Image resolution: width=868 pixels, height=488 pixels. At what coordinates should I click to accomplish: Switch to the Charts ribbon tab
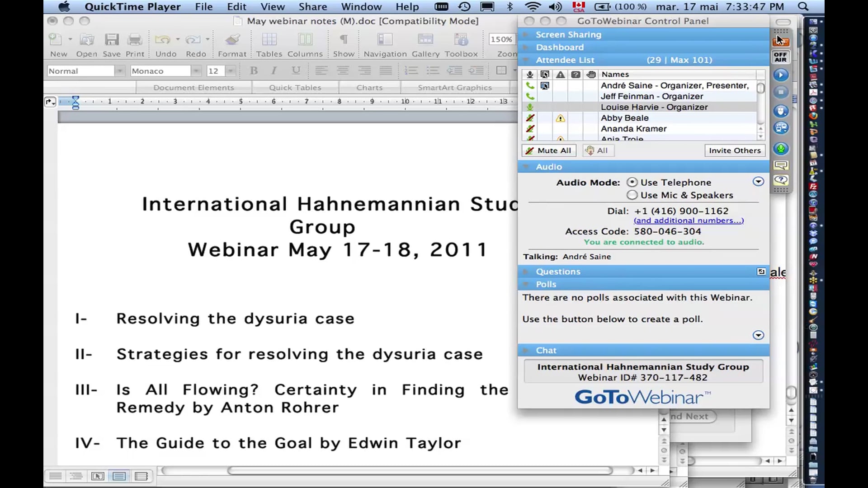click(x=369, y=87)
